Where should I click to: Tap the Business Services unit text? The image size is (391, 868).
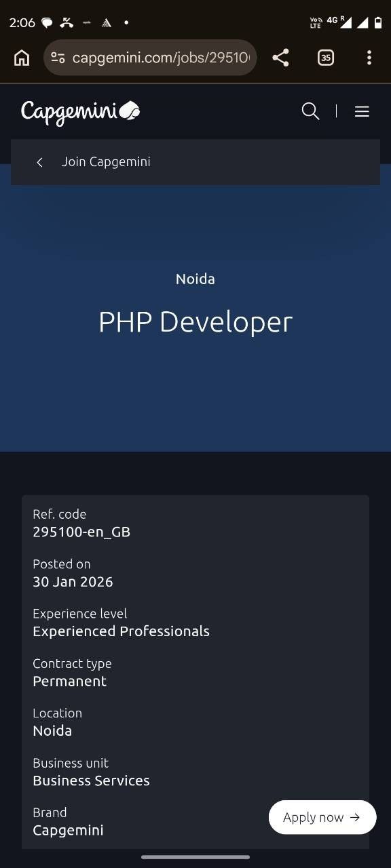click(91, 781)
